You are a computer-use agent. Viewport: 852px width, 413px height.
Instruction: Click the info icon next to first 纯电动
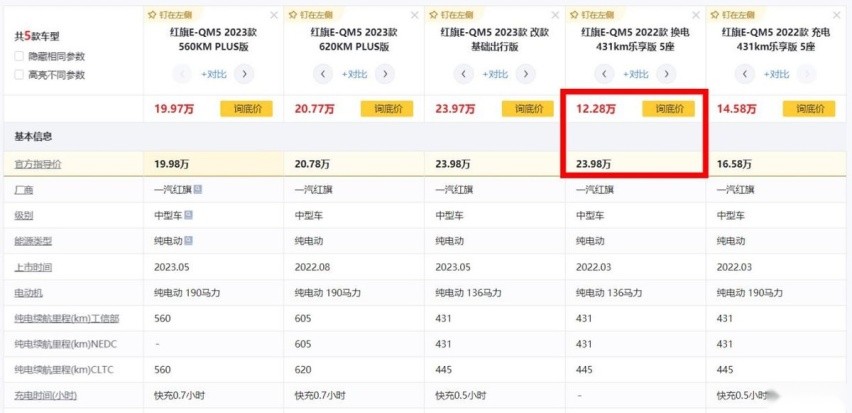pyautogui.click(x=188, y=240)
